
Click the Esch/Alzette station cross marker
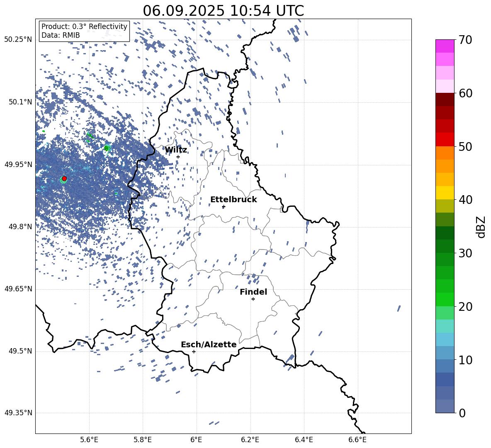(194, 351)
